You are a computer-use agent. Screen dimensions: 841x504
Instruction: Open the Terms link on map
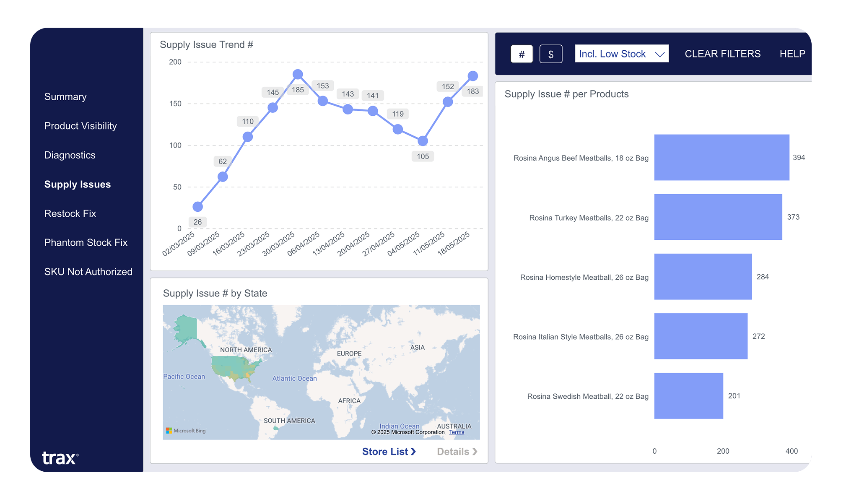pos(457,432)
